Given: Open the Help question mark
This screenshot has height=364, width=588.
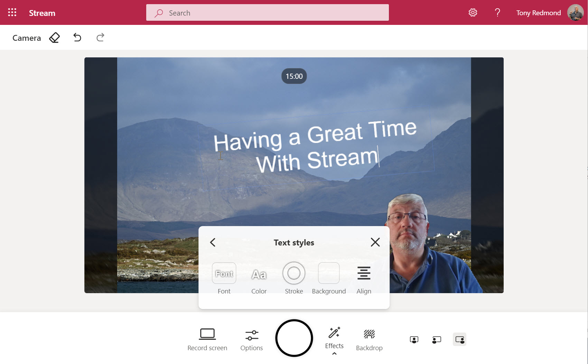Looking at the screenshot, I should pyautogui.click(x=497, y=13).
